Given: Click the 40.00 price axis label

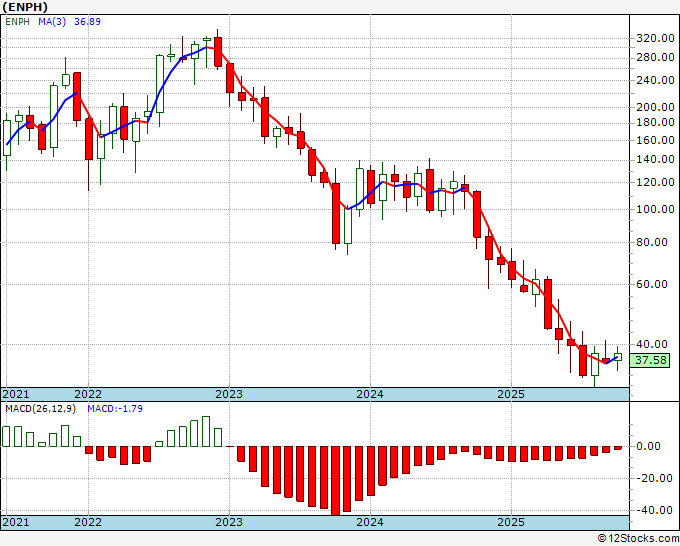Looking at the screenshot, I should tap(652, 344).
